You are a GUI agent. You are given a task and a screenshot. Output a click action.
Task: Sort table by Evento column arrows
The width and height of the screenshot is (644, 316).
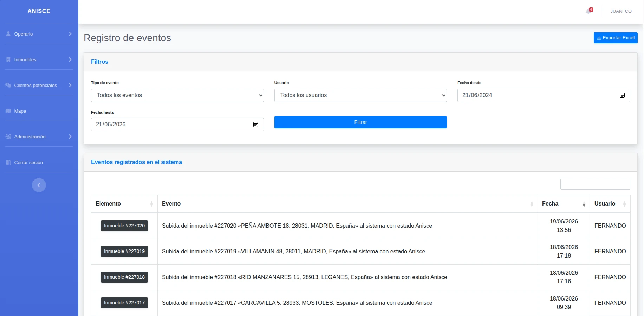click(x=532, y=204)
